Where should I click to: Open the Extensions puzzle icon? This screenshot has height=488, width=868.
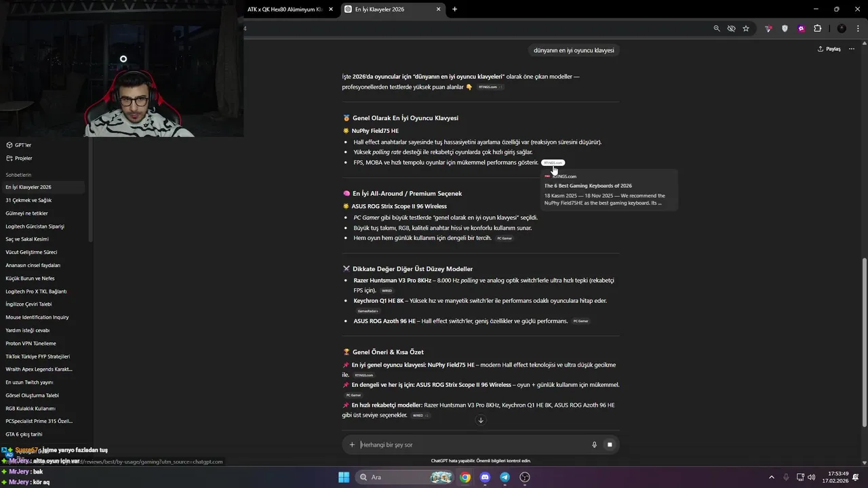coord(817,28)
